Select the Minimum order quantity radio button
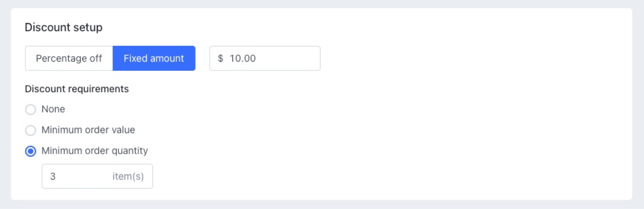The image size is (644, 209). (31, 151)
